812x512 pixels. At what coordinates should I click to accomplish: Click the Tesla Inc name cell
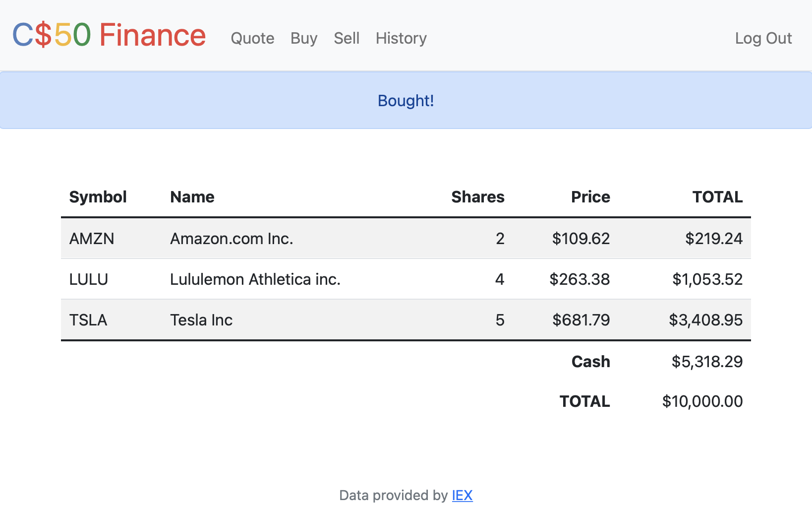(201, 320)
